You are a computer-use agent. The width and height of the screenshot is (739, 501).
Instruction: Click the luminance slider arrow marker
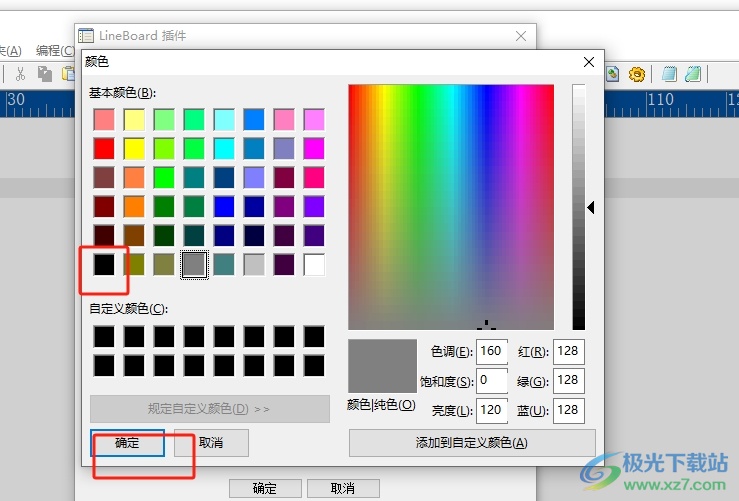pyautogui.click(x=591, y=207)
